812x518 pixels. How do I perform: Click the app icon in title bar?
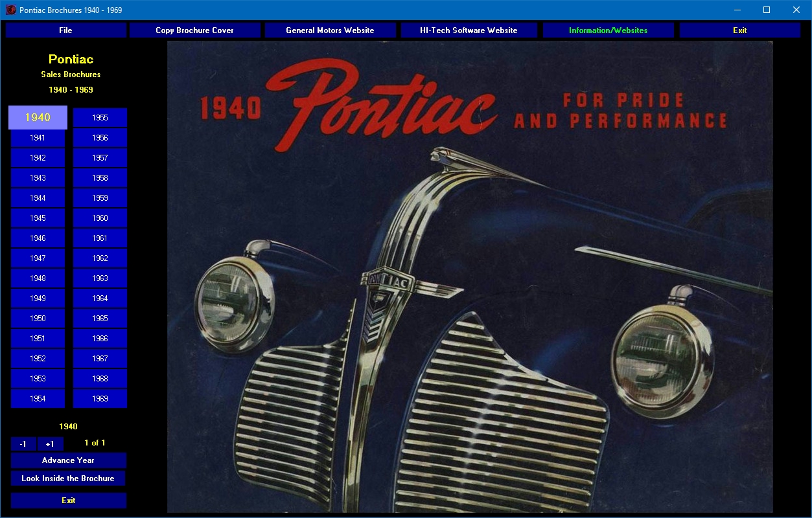coord(10,10)
